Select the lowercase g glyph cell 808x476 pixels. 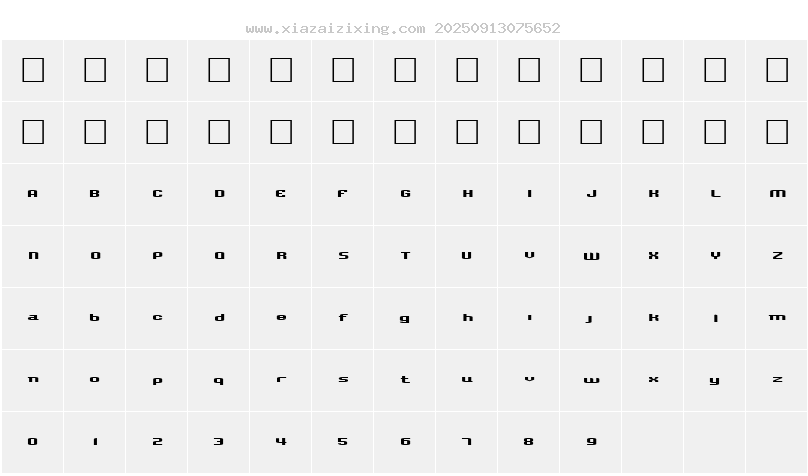pyautogui.click(x=405, y=318)
